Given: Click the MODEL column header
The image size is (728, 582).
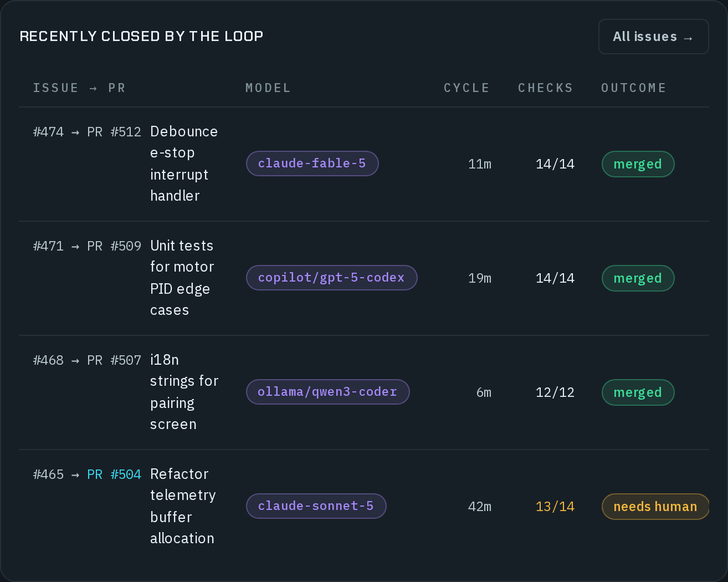Looking at the screenshot, I should (268, 88).
